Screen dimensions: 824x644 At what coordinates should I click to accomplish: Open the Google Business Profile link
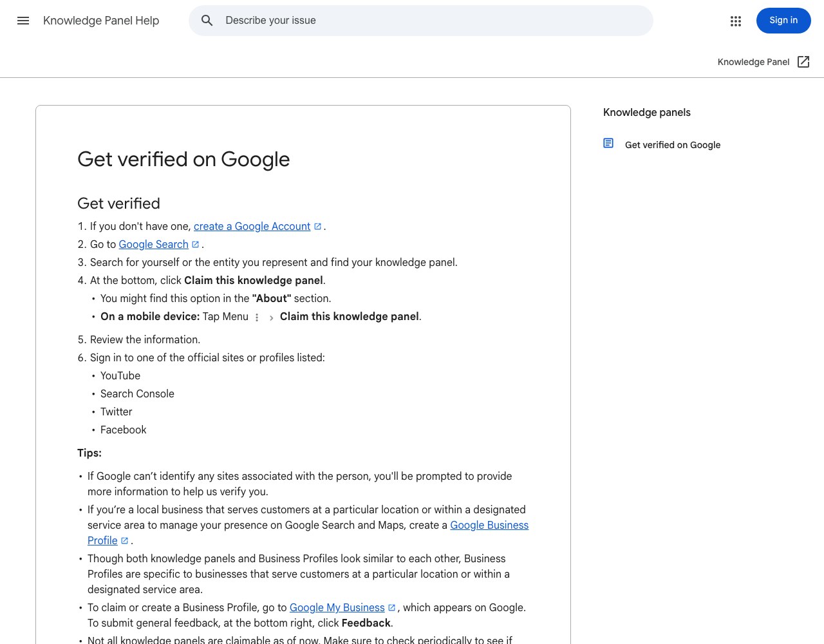pos(489,526)
